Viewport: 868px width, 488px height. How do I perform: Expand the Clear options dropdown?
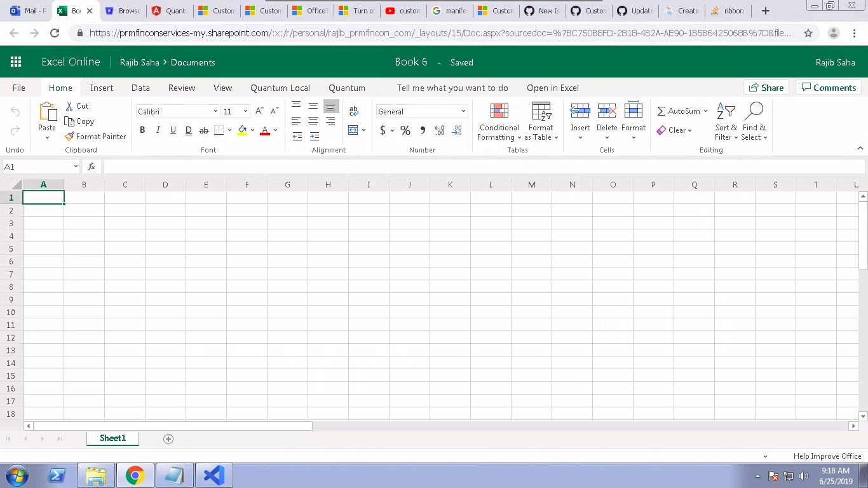point(689,131)
